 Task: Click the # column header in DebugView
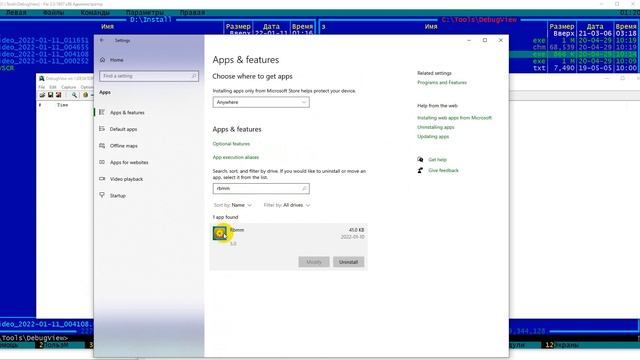40,105
